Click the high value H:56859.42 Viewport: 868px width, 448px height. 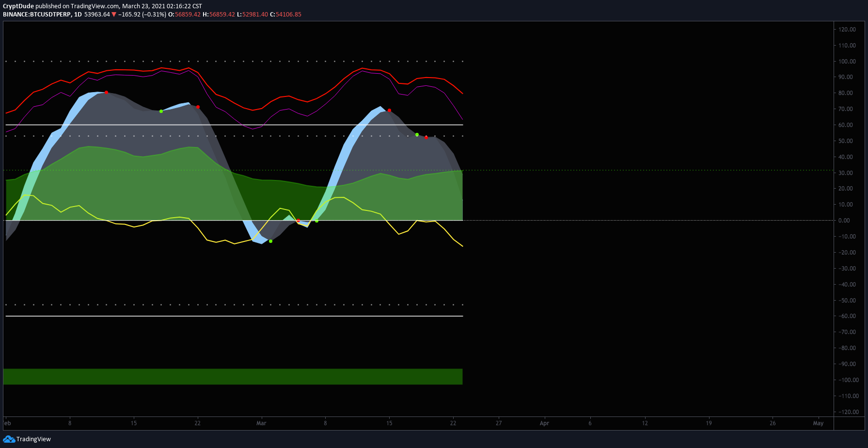[x=219, y=15]
